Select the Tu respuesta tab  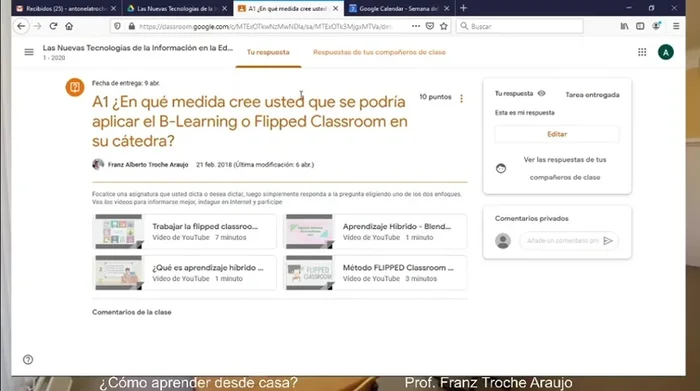point(268,52)
